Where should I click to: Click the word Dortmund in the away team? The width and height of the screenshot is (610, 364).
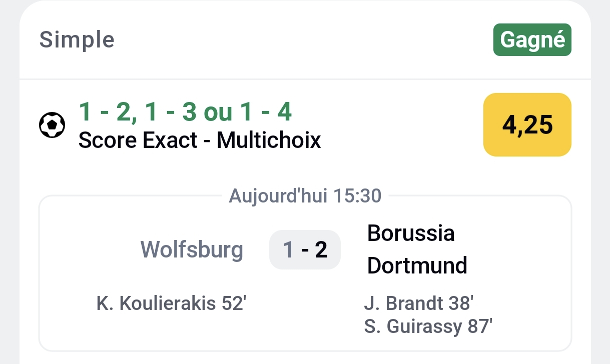[417, 265]
